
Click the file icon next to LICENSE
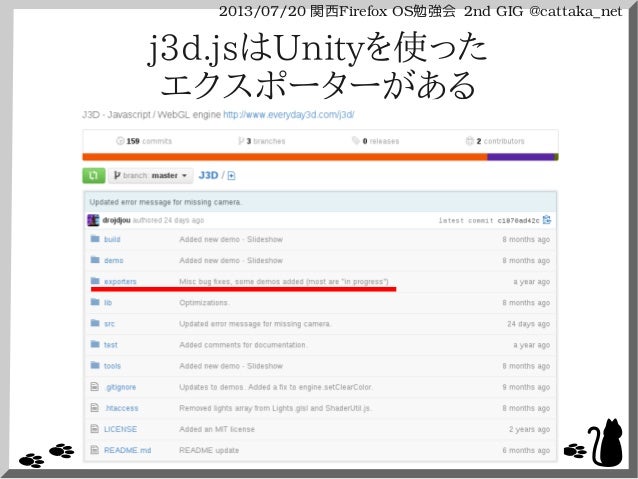pyautogui.click(x=94, y=429)
